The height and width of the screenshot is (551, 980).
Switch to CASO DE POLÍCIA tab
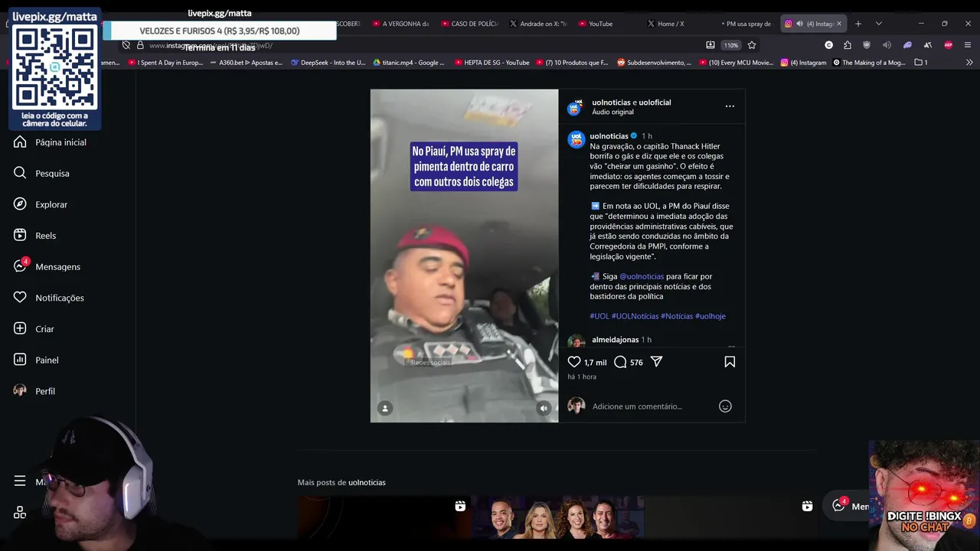pyautogui.click(x=469, y=24)
